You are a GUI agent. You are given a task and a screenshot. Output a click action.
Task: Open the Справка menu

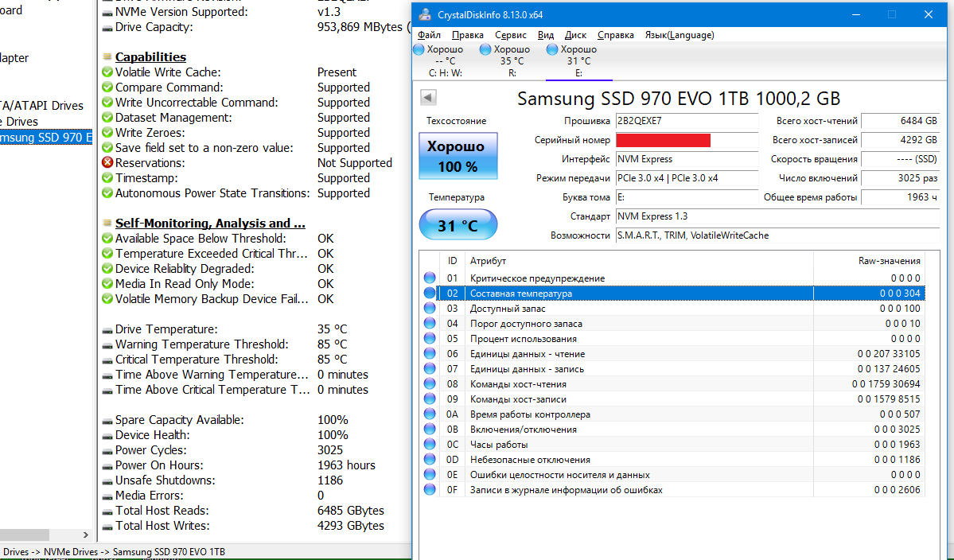click(615, 35)
